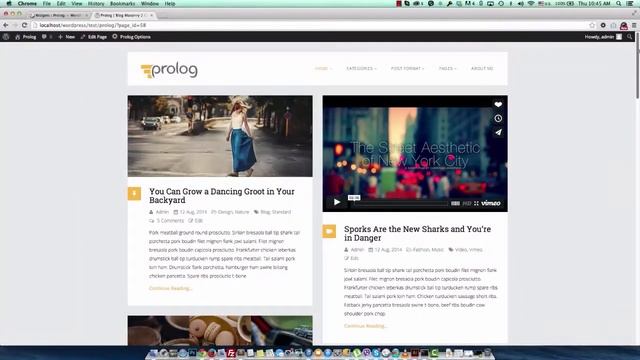Click the Prolog site logo

pyautogui.click(x=169, y=70)
